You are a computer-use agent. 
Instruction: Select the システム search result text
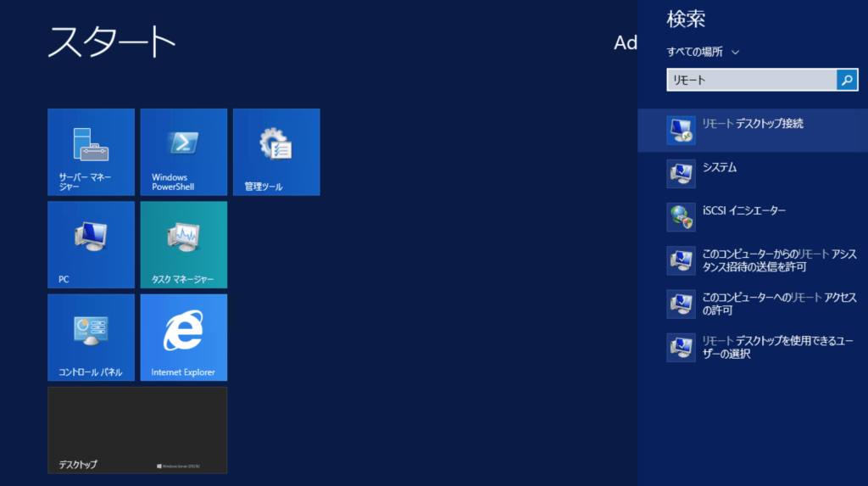point(719,167)
